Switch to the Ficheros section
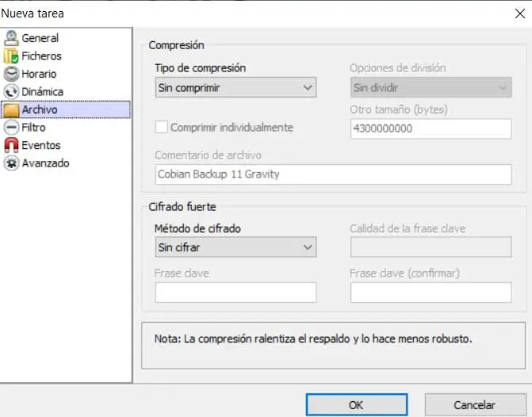The width and height of the screenshot is (532, 417). pyautogui.click(x=41, y=56)
